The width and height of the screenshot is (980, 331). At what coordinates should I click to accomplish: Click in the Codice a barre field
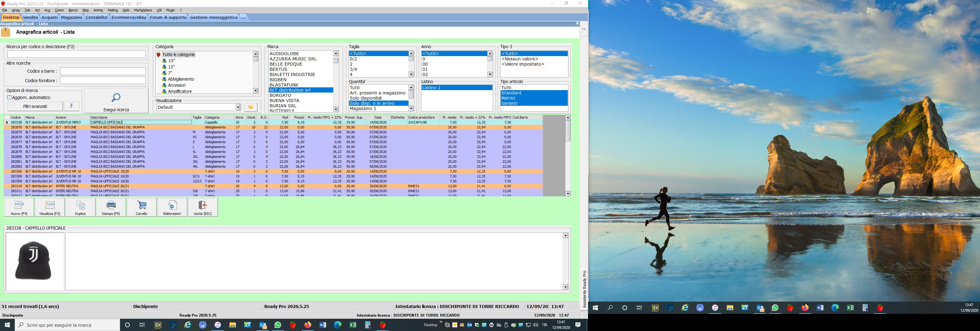(103, 71)
